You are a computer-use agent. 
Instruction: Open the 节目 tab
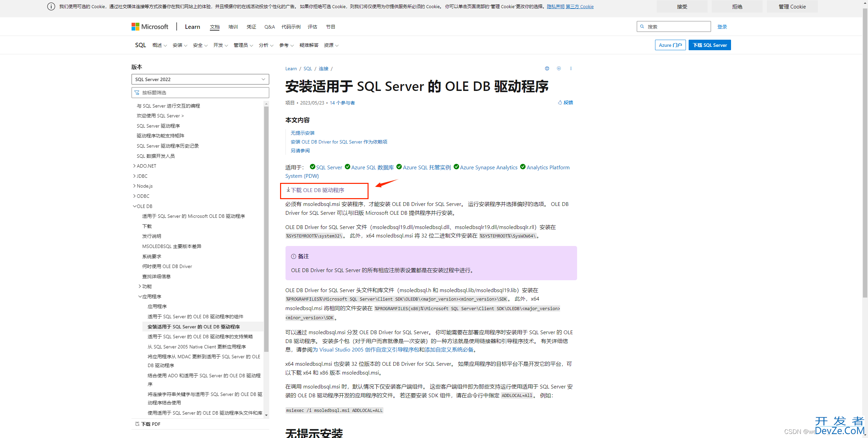(331, 27)
